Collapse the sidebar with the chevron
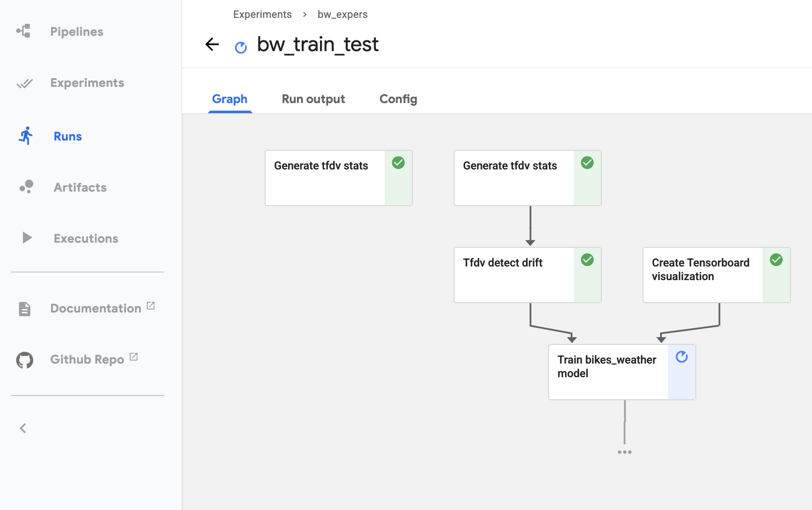The width and height of the screenshot is (812, 510). tap(23, 428)
